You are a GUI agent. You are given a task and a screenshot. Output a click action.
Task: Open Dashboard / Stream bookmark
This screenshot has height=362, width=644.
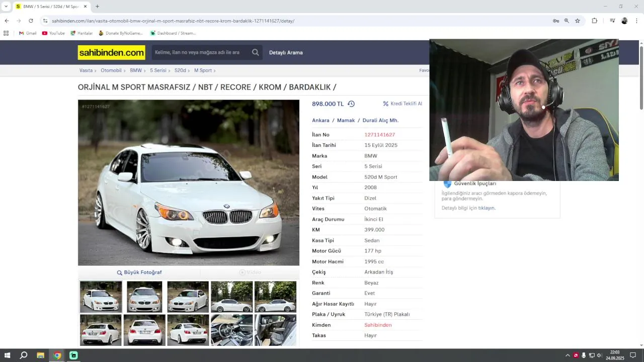[x=173, y=33]
